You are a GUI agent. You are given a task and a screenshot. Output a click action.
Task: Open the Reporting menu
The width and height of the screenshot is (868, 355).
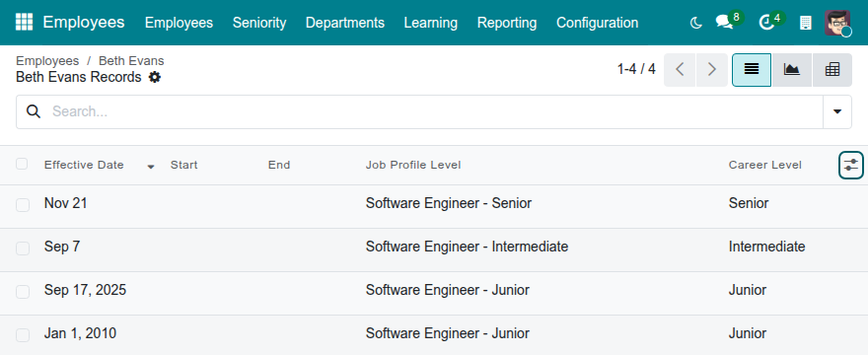(x=507, y=23)
